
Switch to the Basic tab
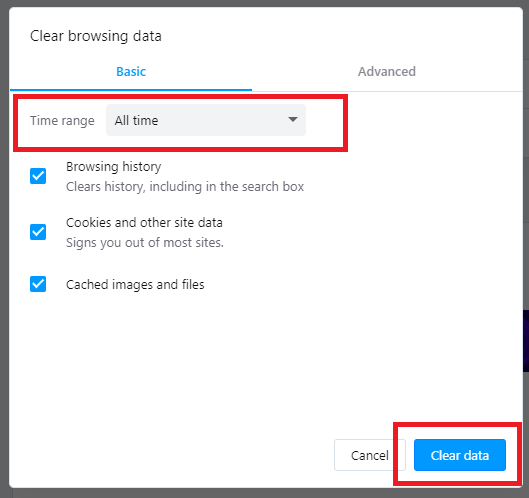click(131, 72)
